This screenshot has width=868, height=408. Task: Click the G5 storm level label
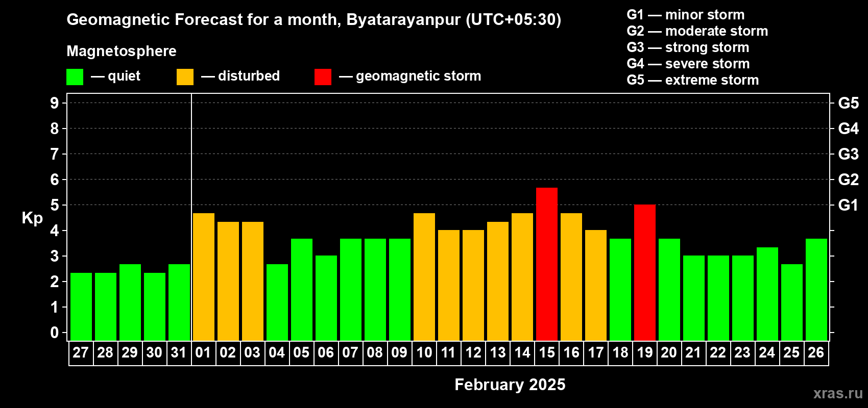[x=848, y=103]
